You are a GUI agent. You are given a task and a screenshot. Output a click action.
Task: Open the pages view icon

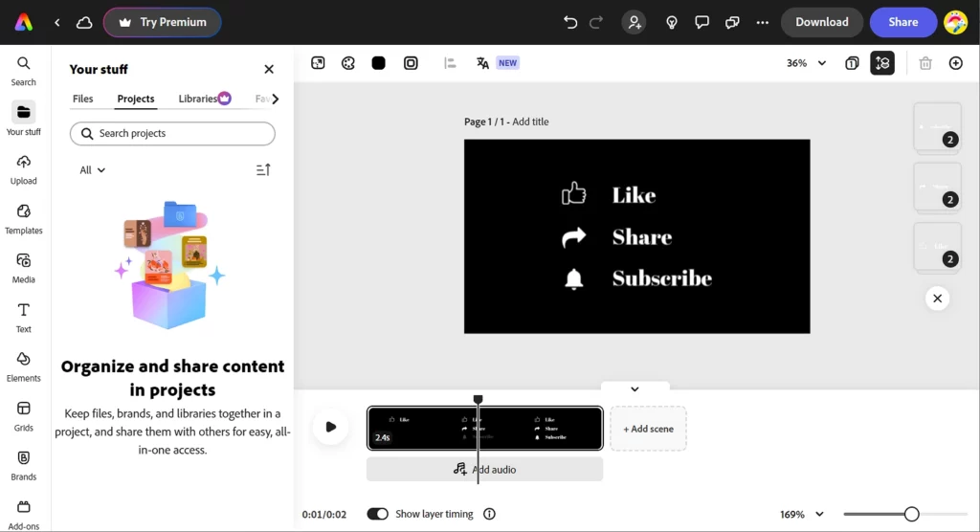click(x=852, y=63)
